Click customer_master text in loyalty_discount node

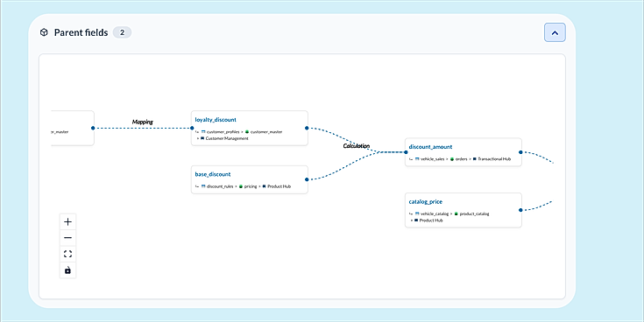266,132
